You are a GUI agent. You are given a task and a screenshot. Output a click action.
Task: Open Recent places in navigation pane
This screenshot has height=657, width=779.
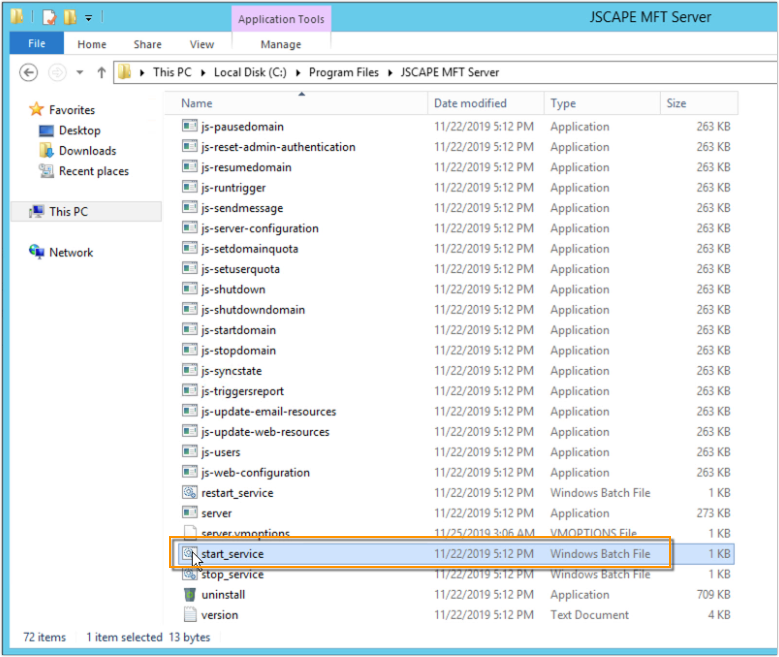point(94,171)
